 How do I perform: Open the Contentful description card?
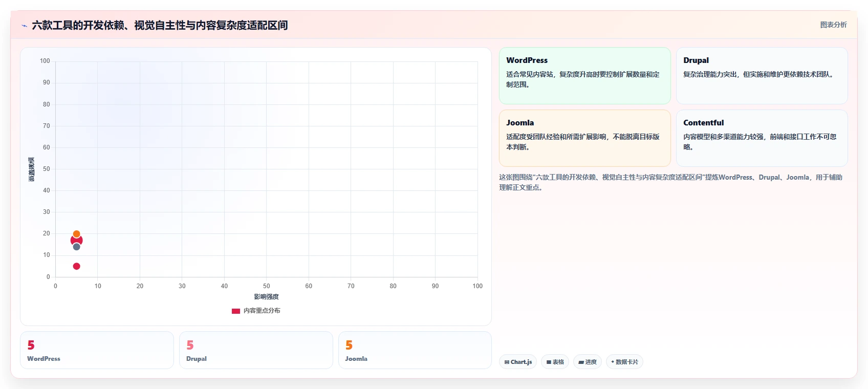(x=762, y=138)
